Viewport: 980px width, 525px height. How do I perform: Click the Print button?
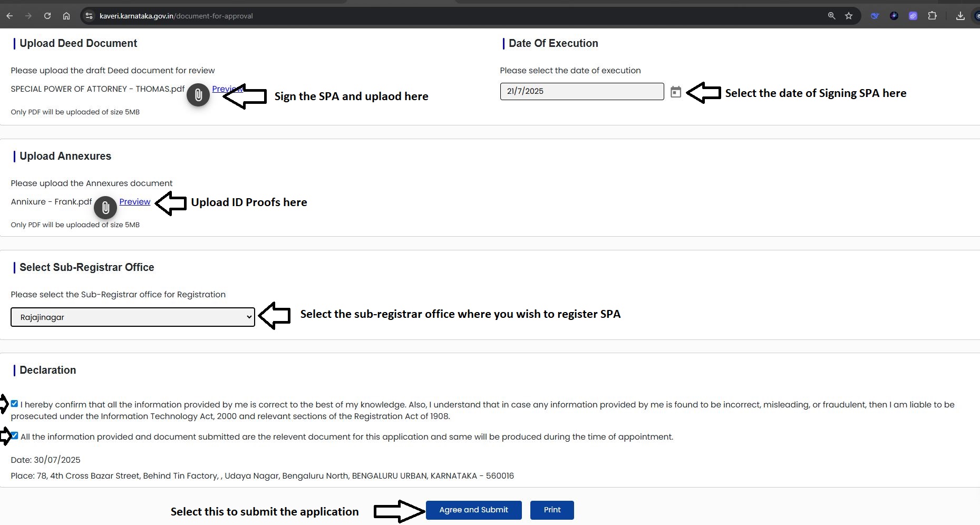pos(552,510)
